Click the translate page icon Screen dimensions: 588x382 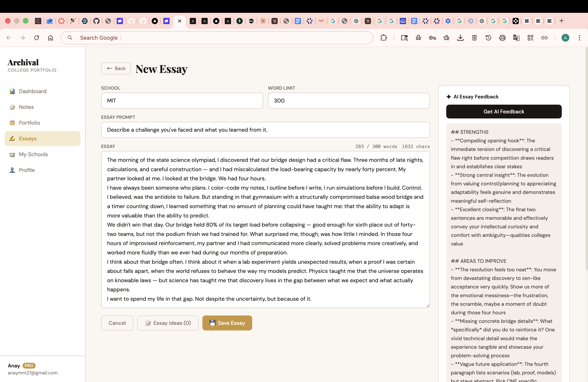click(516, 38)
